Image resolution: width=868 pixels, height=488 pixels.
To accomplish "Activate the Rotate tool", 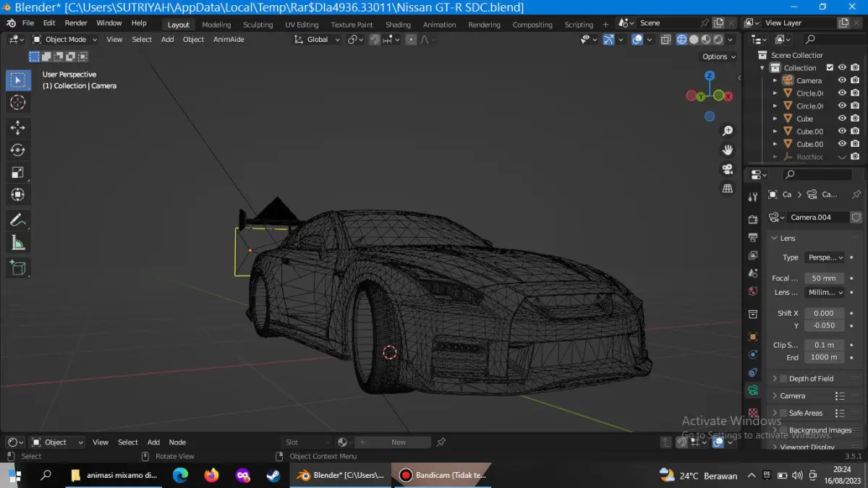I will point(18,150).
